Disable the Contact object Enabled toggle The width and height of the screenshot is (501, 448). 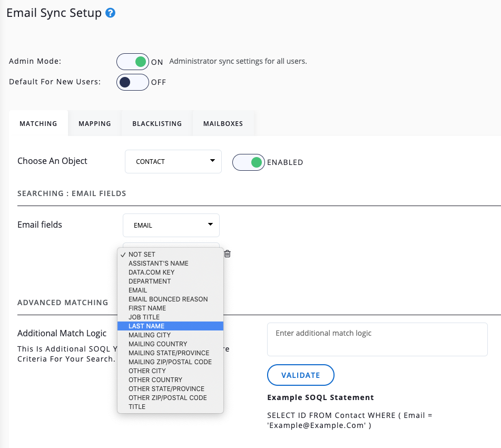point(248,162)
